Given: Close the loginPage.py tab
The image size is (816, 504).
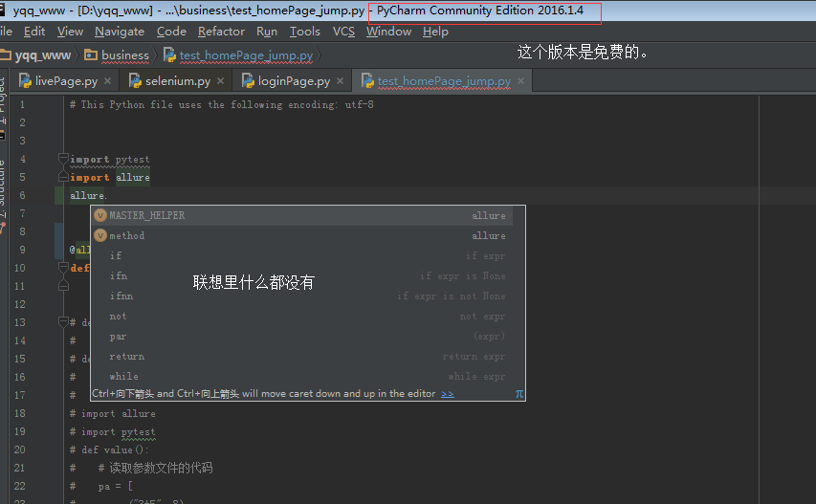Looking at the screenshot, I should pos(340,81).
